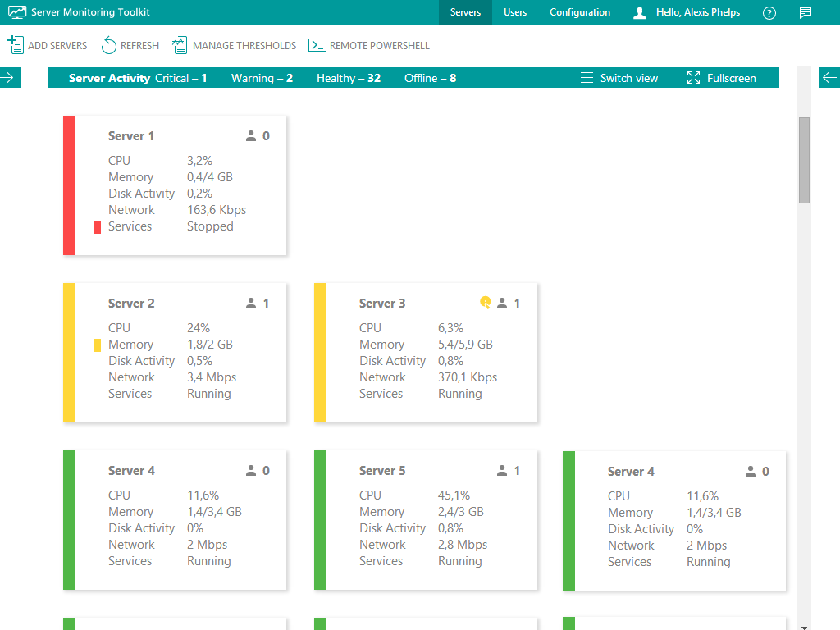Click the 24% CPU value on Server 2
840x630 pixels.
pos(199,328)
